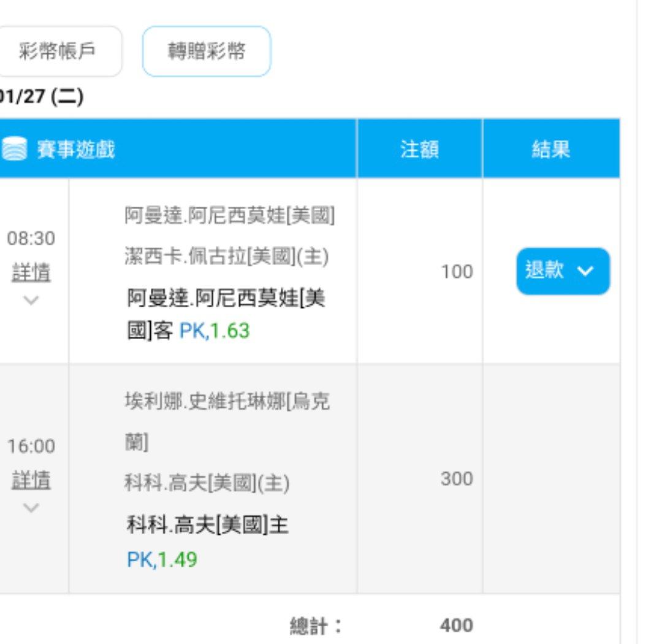
Task: Click the 注額 column header
Action: coord(419,149)
